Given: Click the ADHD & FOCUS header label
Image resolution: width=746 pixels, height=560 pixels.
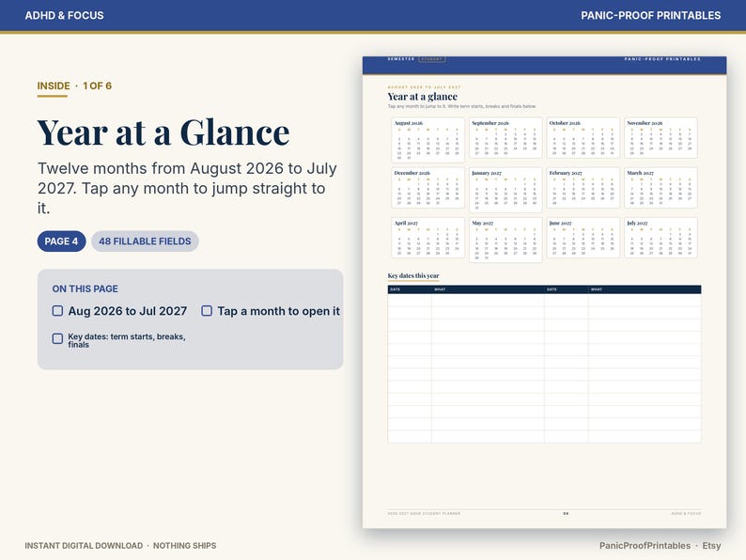Looking at the screenshot, I should point(64,15).
